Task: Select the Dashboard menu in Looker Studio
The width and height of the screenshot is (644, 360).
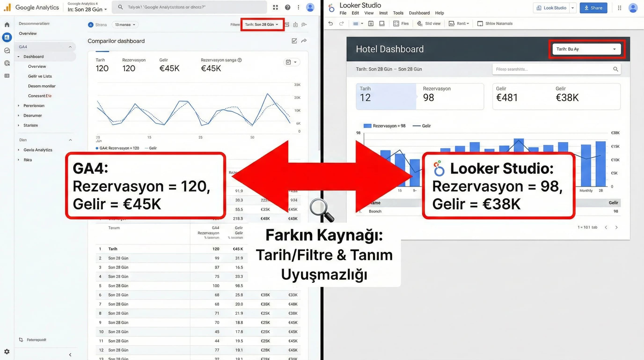Action: 419,13
